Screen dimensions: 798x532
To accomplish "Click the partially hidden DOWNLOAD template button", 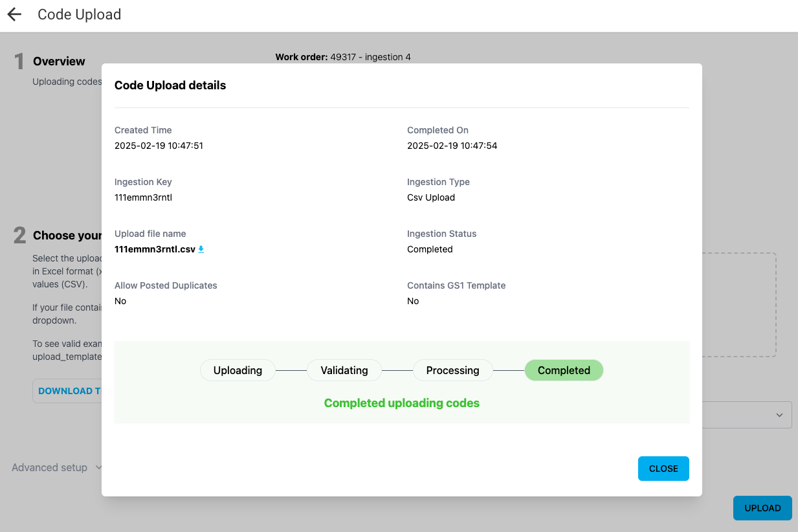I will coord(67,391).
